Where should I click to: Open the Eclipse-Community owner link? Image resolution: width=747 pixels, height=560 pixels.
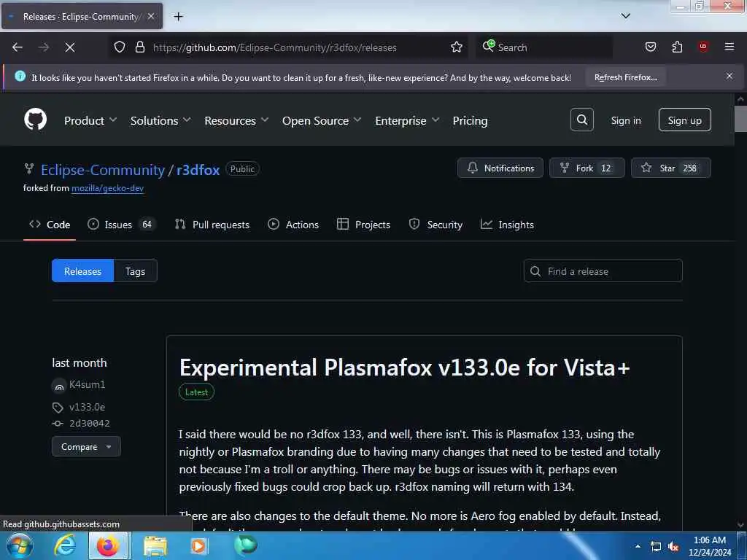(x=102, y=170)
